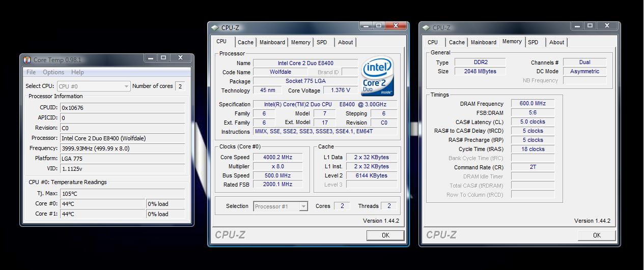Switch to CPU tab in CPU-Z Memory window
Image resolution: width=644 pixels, height=270 pixels.
433,42
